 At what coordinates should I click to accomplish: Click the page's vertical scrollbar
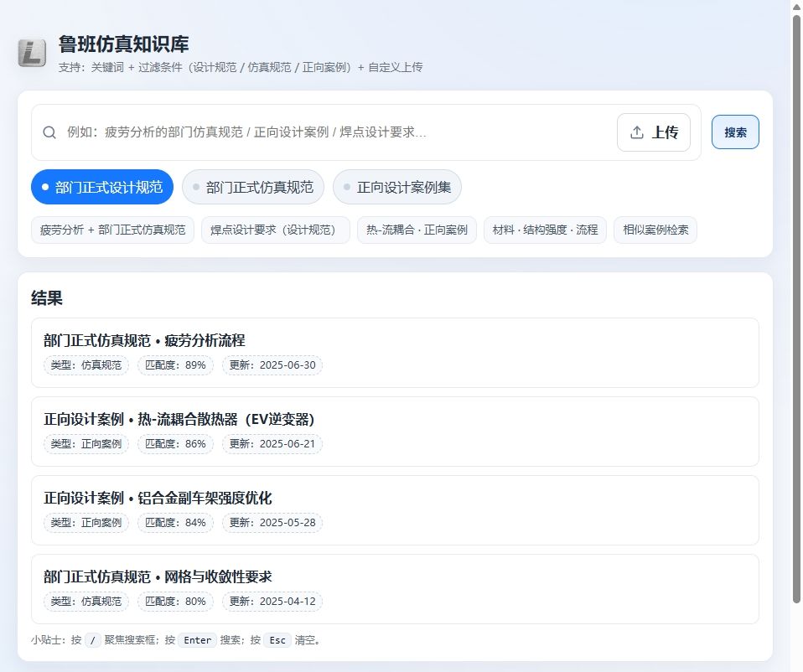(x=796, y=310)
